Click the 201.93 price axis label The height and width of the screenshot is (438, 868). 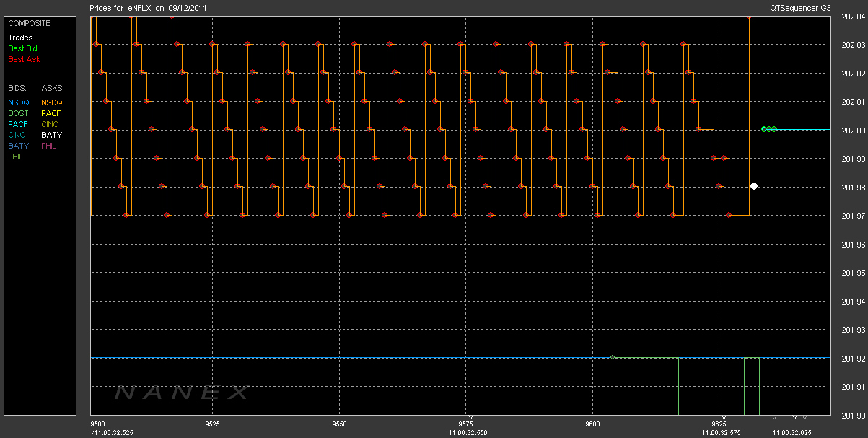pyautogui.click(x=854, y=330)
